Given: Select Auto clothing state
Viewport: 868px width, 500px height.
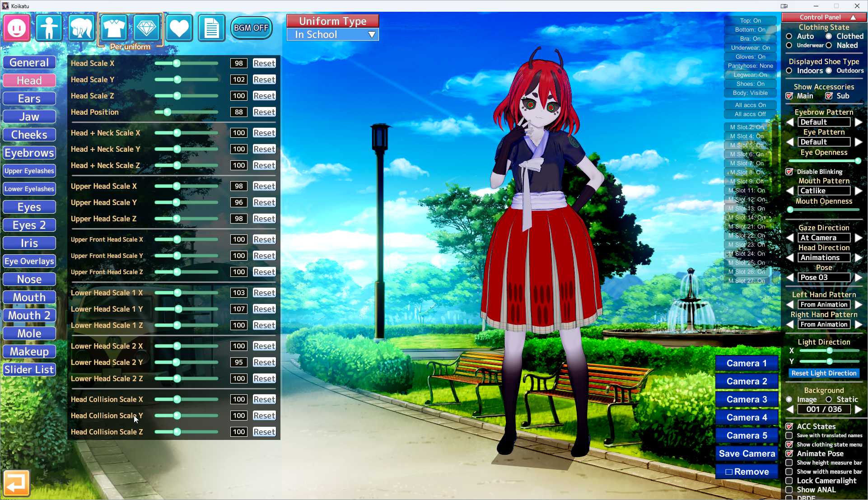Looking at the screenshot, I should click(x=789, y=36).
